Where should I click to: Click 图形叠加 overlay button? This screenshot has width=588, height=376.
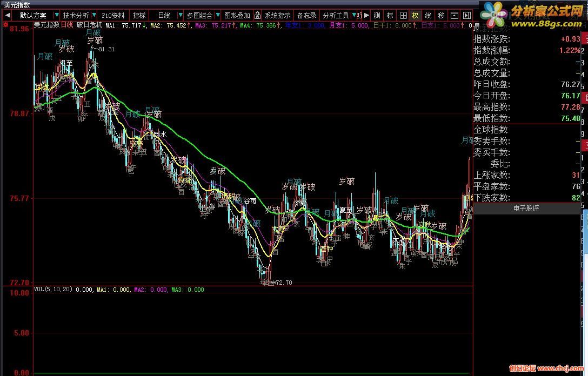(237, 15)
